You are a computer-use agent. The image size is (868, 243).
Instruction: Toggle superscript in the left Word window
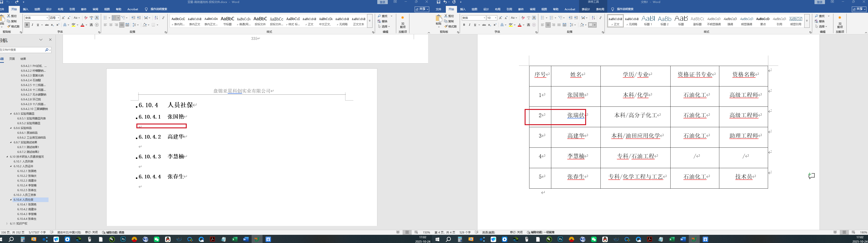58,25
